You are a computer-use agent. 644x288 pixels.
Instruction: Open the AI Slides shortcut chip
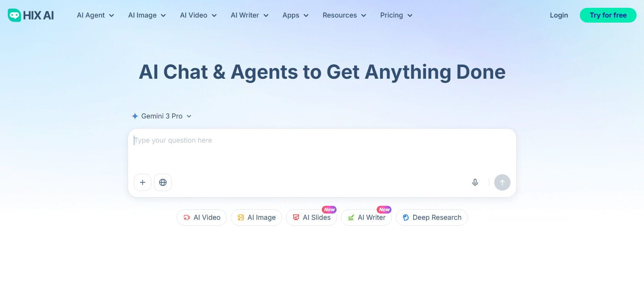pyautogui.click(x=311, y=217)
